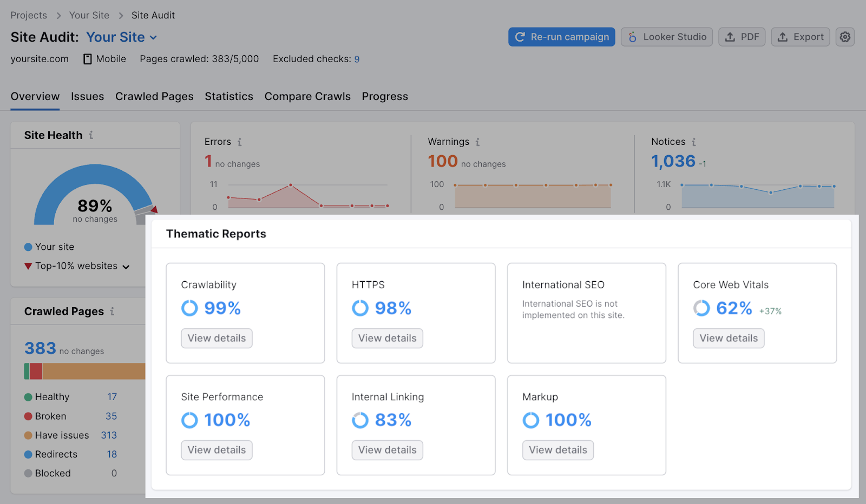This screenshot has width=866, height=504.
Task: Click the Redirects blue legend dot
Action: (x=28, y=454)
